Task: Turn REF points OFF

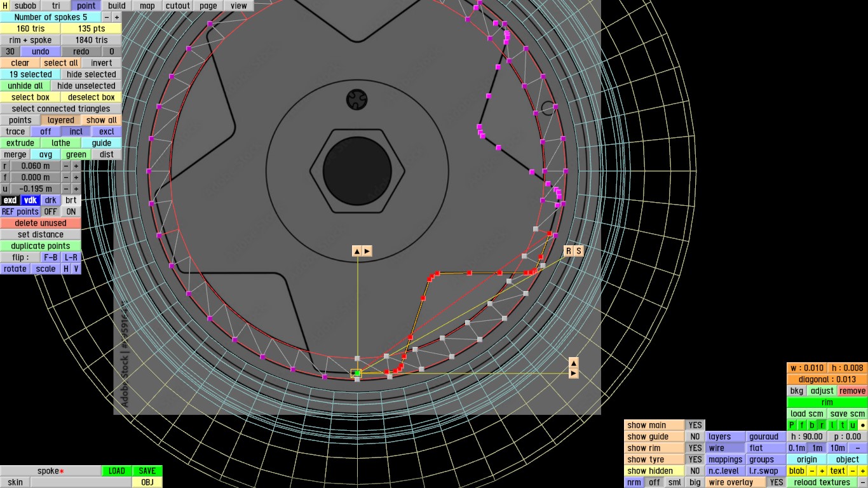Action: (50, 212)
